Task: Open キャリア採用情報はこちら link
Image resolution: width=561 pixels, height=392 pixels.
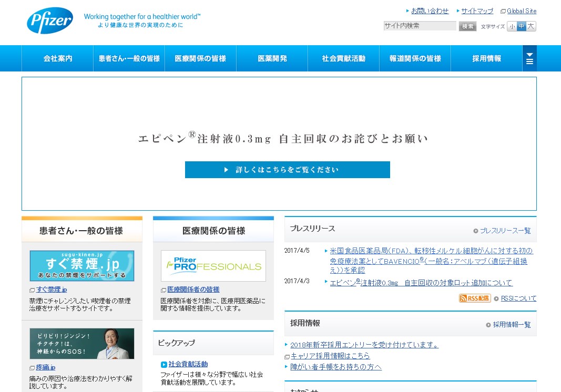Action: 330,356
